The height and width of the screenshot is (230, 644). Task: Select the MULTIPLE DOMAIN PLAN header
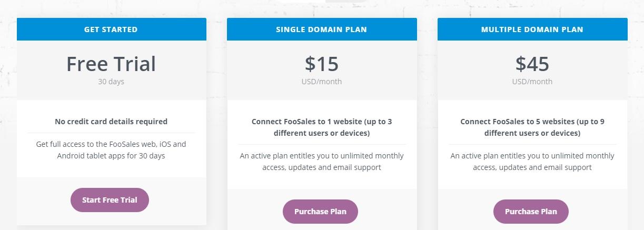[x=532, y=29]
